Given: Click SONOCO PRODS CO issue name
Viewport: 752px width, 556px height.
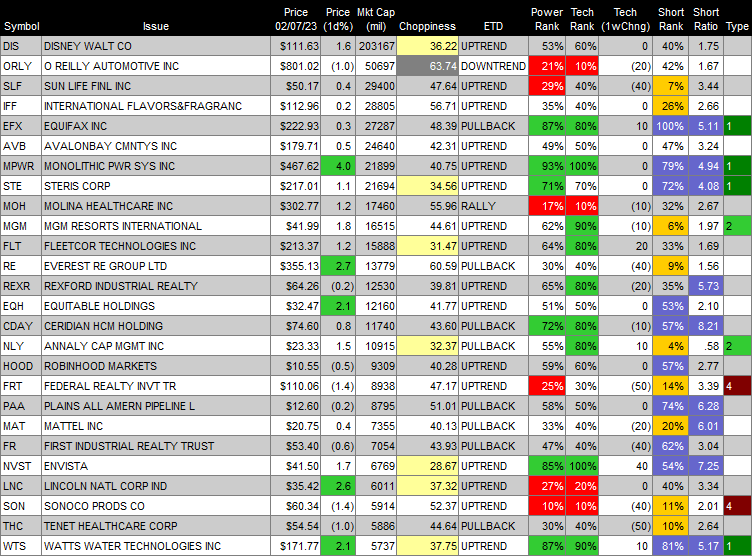Looking at the screenshot, I should click(x=94, y=507).
